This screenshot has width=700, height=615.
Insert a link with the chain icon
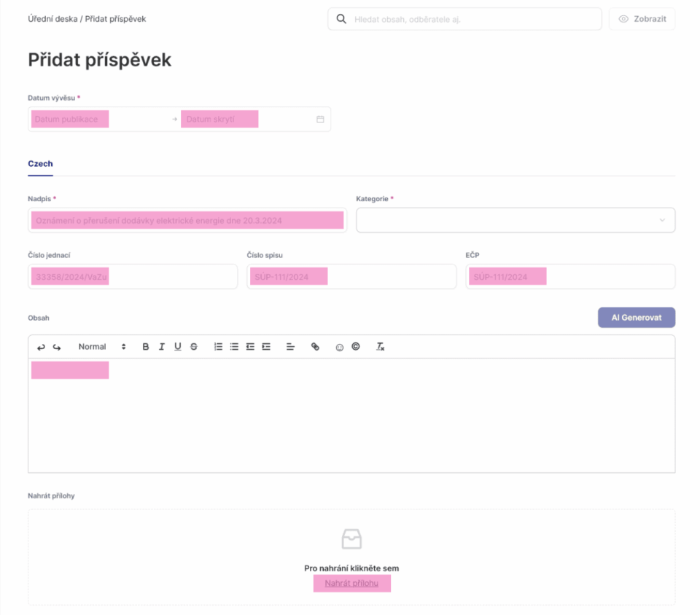pos(315,347)
